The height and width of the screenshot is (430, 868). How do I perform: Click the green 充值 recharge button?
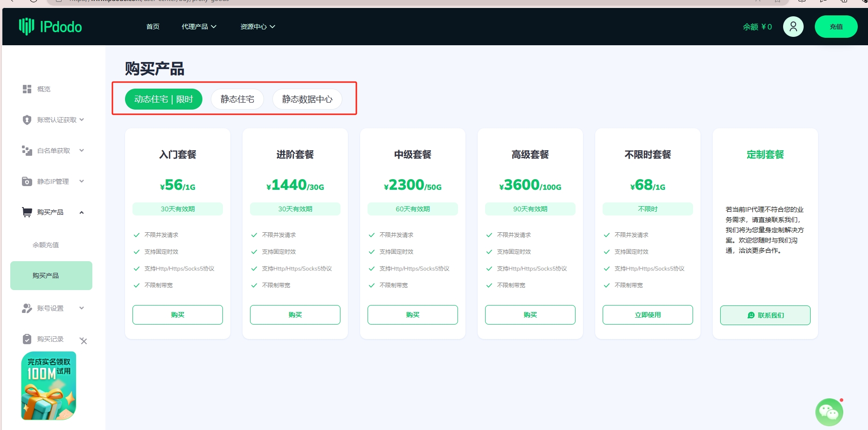point(836,27)
